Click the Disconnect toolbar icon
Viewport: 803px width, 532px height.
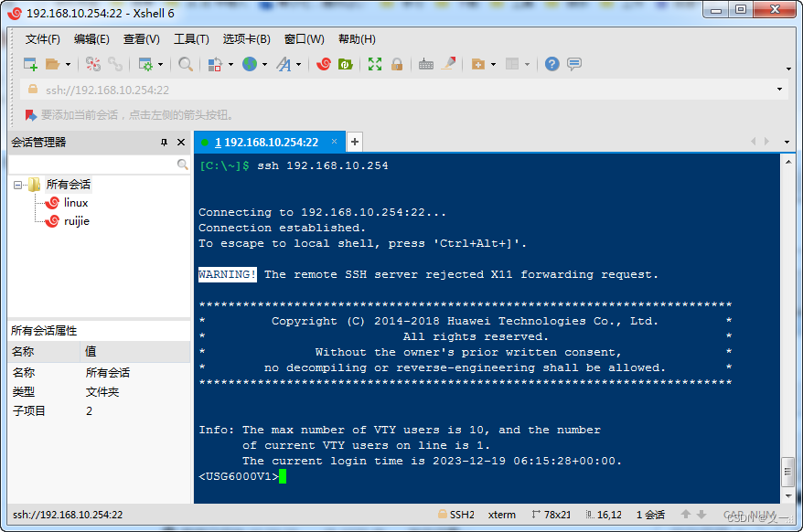92,64
